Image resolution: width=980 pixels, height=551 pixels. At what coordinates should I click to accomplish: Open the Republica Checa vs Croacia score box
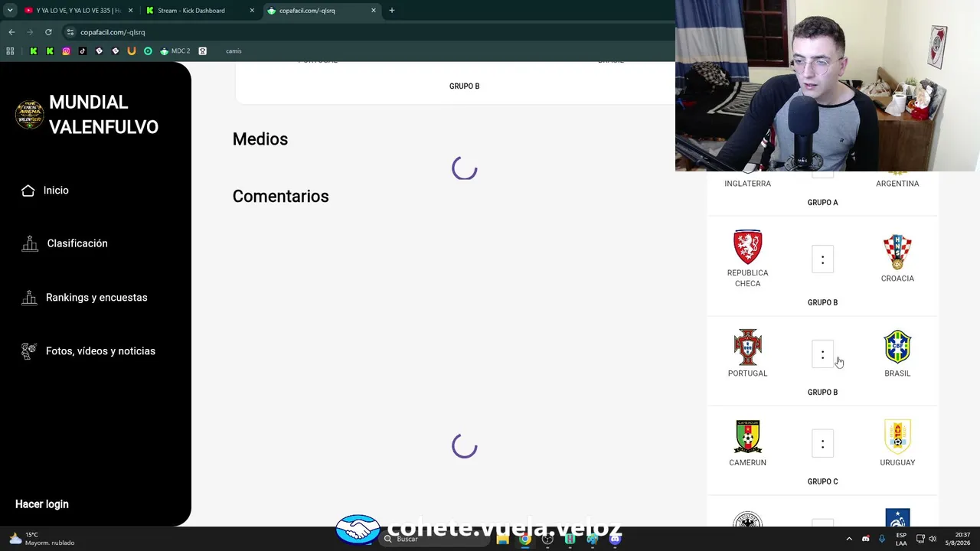point(823,259)
